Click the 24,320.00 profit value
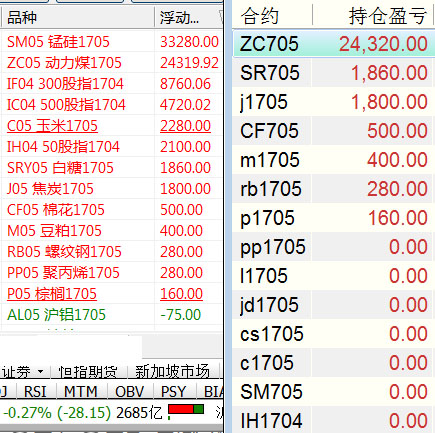 click(383, 44)
